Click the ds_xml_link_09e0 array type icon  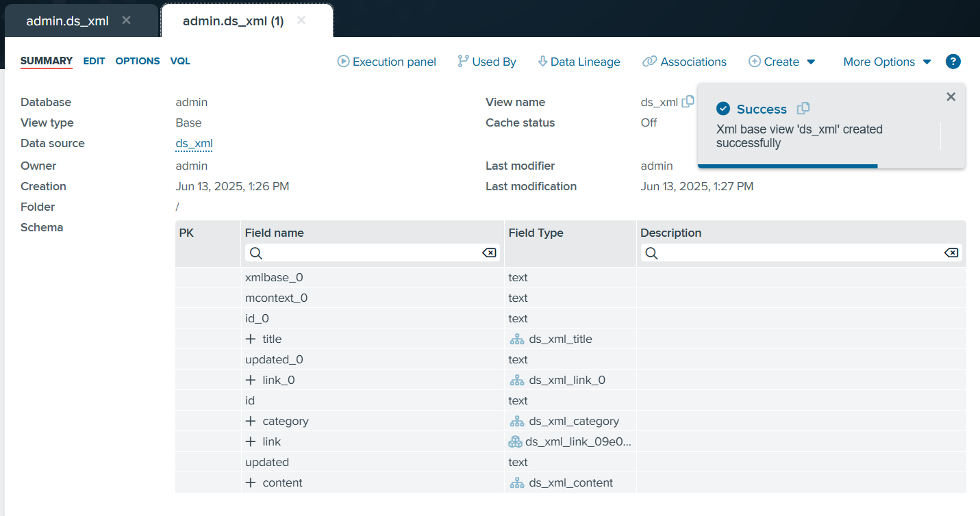[x=516, y=441]
